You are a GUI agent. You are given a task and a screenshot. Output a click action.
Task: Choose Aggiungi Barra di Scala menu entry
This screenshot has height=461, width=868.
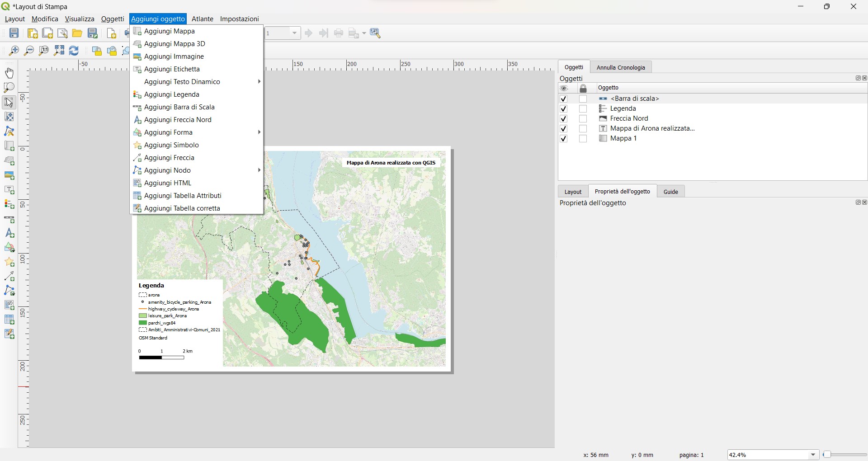[179, 107]
